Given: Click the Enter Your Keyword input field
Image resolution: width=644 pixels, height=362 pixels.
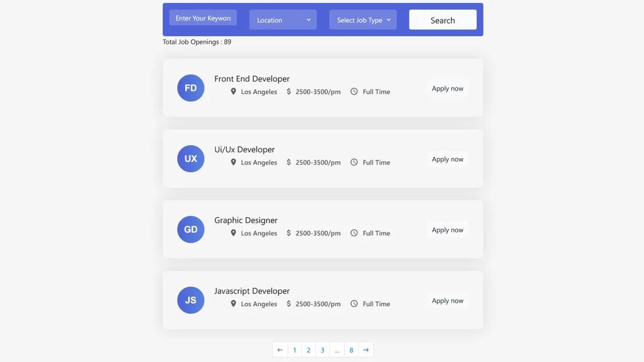Looking at the screenshot, I should click(203, 17).
